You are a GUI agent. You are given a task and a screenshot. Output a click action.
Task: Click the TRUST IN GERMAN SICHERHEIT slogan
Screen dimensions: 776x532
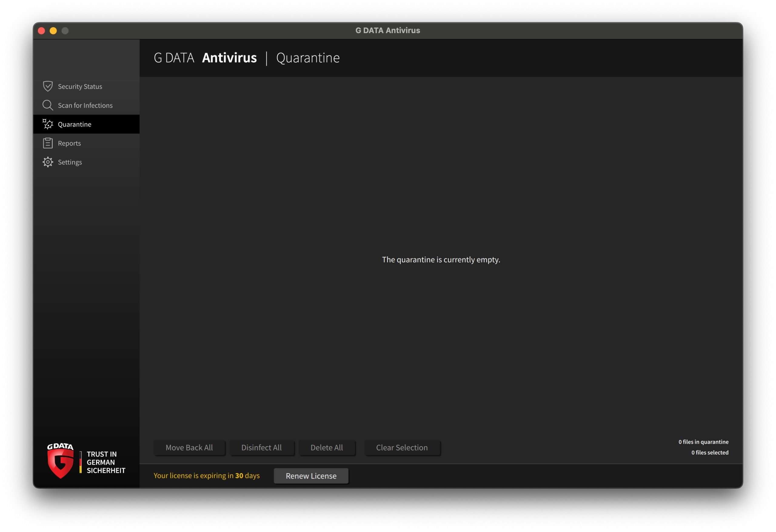106,463
